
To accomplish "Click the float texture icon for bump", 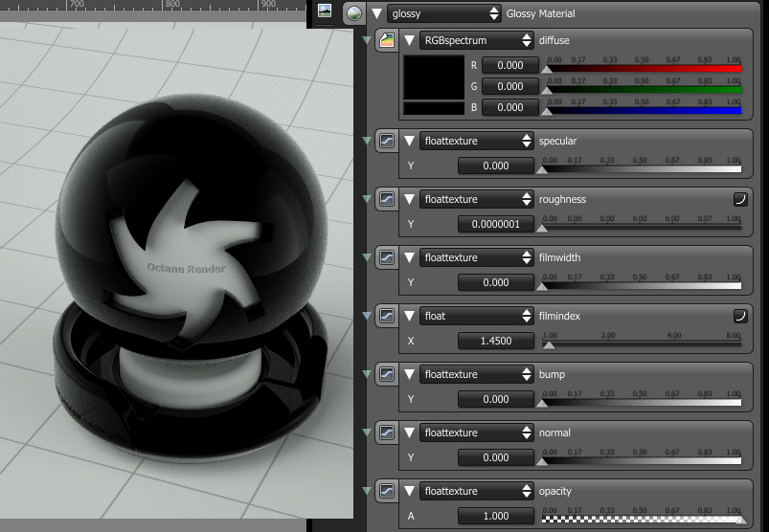I will click(x=387, y=374).
